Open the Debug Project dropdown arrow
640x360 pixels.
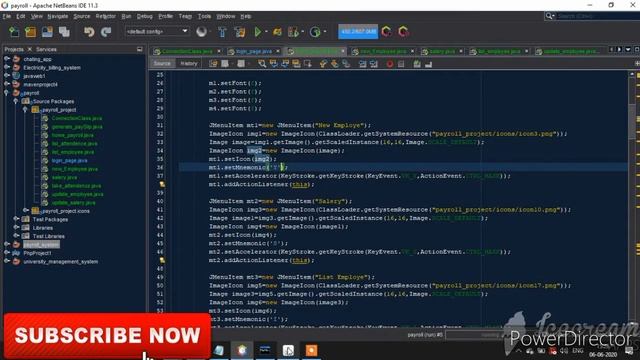click(x=303, y=32)
